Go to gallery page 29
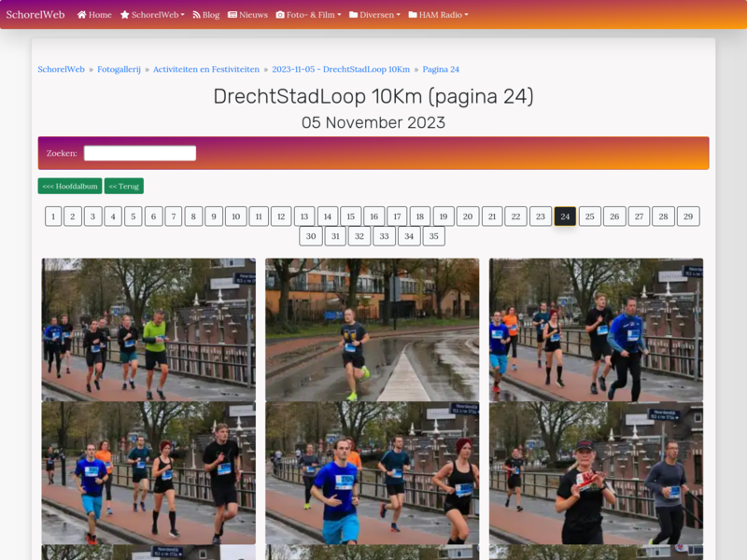 click(688, 217)
